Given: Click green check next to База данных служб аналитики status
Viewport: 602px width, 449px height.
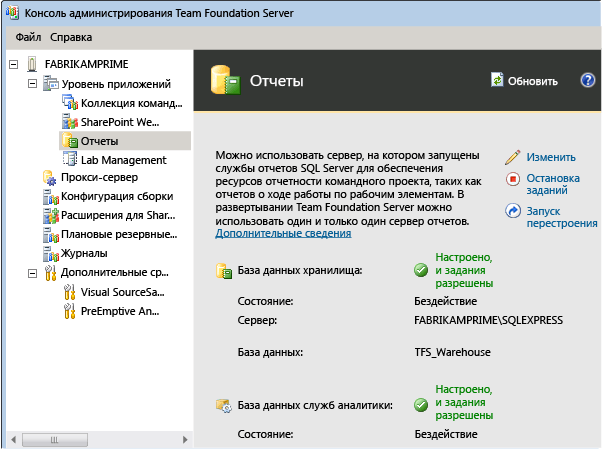Looking at the screenshot, I should tap(421, 404).
